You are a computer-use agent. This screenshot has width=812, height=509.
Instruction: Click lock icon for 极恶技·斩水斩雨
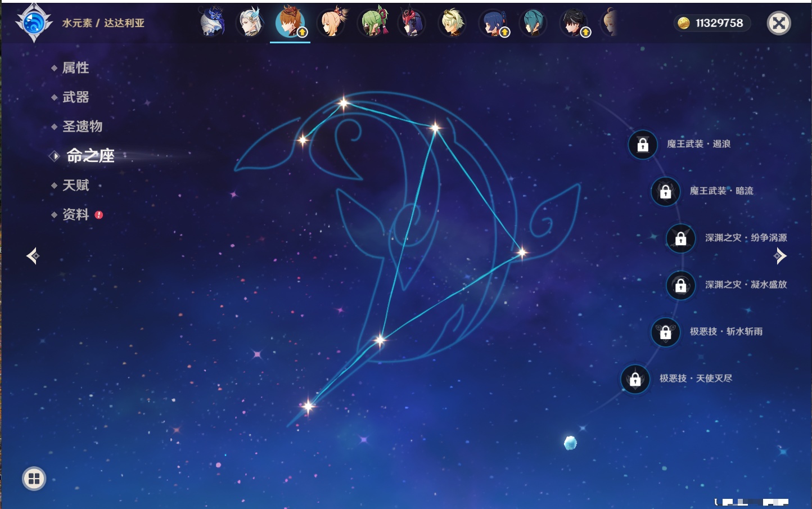665,332
